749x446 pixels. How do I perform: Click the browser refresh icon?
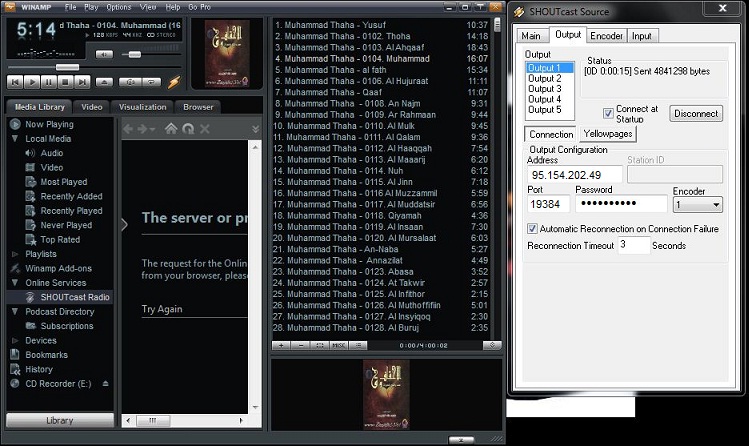point(188,128)
